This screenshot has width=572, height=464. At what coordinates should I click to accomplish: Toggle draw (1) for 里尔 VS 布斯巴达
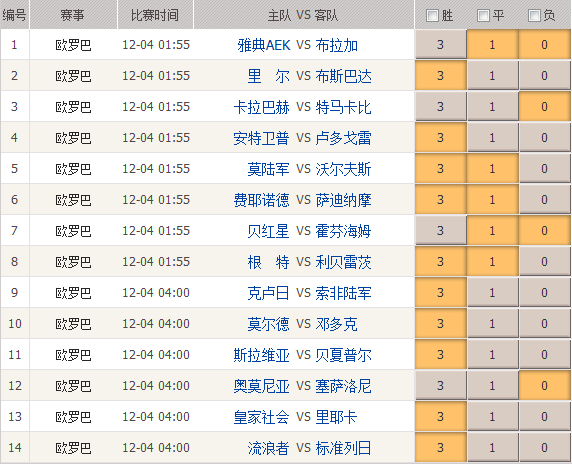pyautogui.click(x=492, y=76)
